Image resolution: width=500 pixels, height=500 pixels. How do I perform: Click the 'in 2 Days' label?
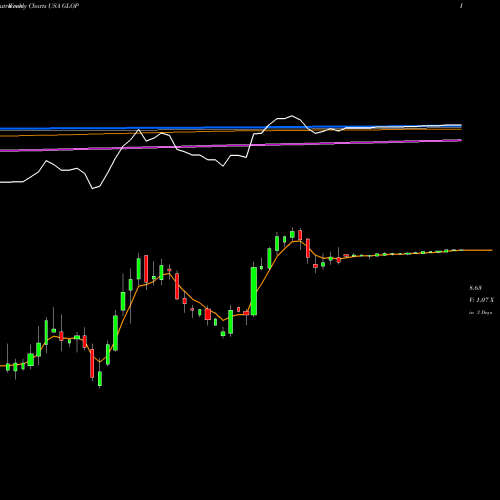coord(481,313)
